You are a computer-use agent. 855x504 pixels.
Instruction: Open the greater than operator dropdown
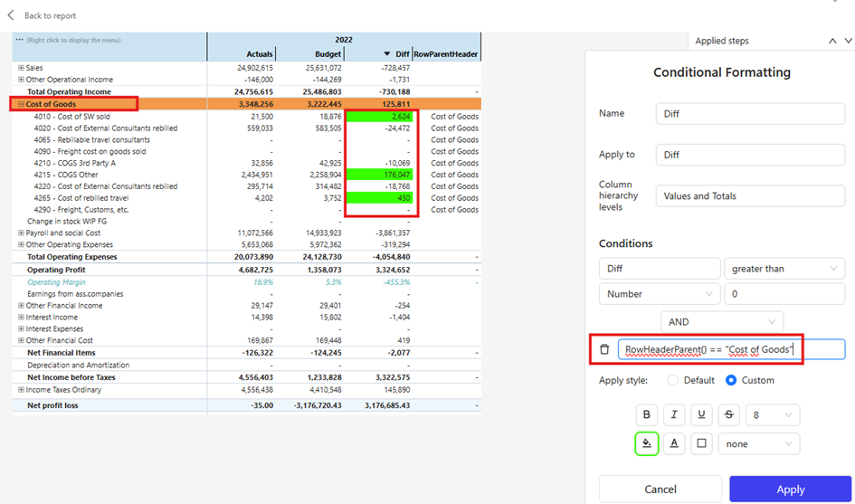pos(784,269)
